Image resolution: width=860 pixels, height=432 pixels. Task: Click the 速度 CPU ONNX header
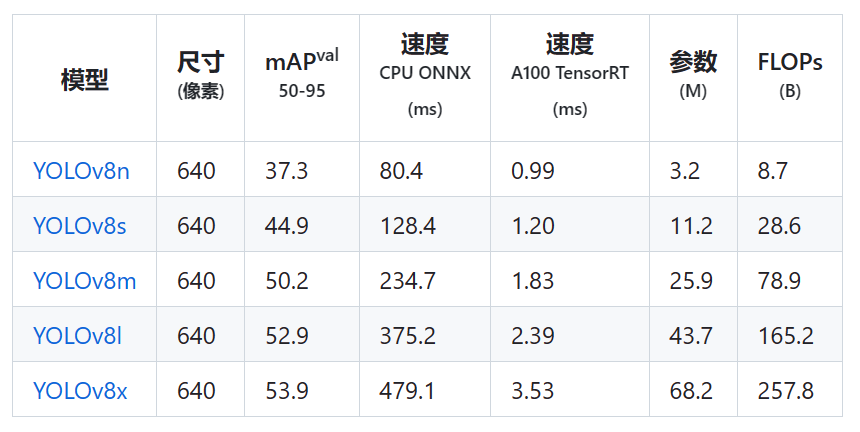[425, 75]
